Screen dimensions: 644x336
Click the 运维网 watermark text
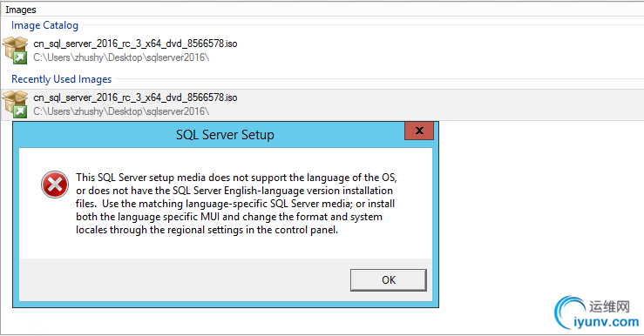tap(609, 306)
